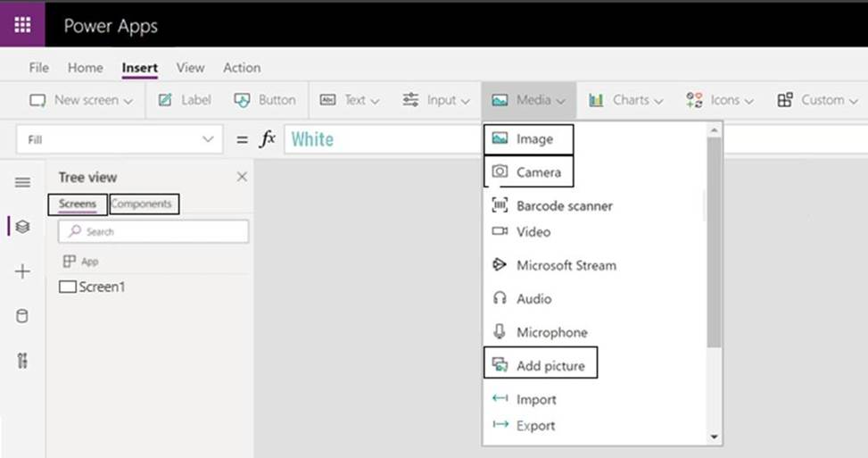Open Tree view layers icon in sidebar
This screenshot has width=868, height=458.
[x=22, y=227]
